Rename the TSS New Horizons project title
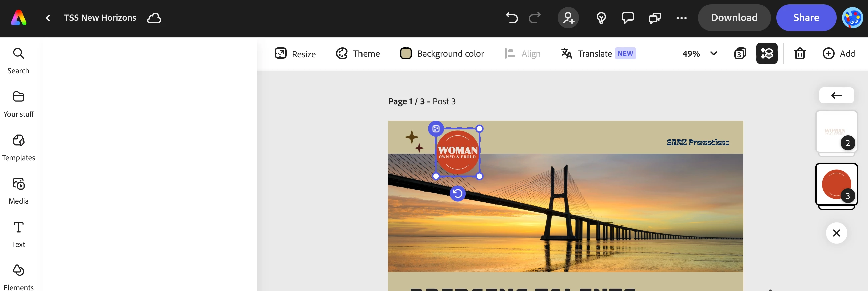This screenshot has height=291, width=868. (x=100, y=18)
